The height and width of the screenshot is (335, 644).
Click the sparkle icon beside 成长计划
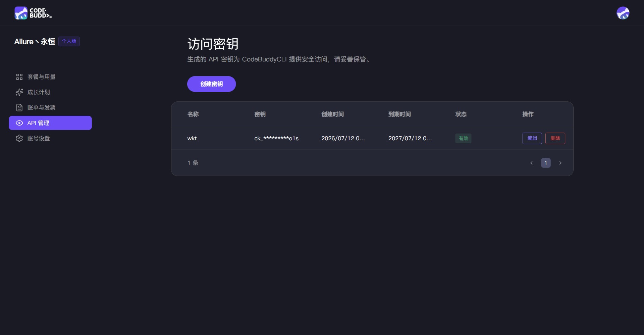click(19, 92)
